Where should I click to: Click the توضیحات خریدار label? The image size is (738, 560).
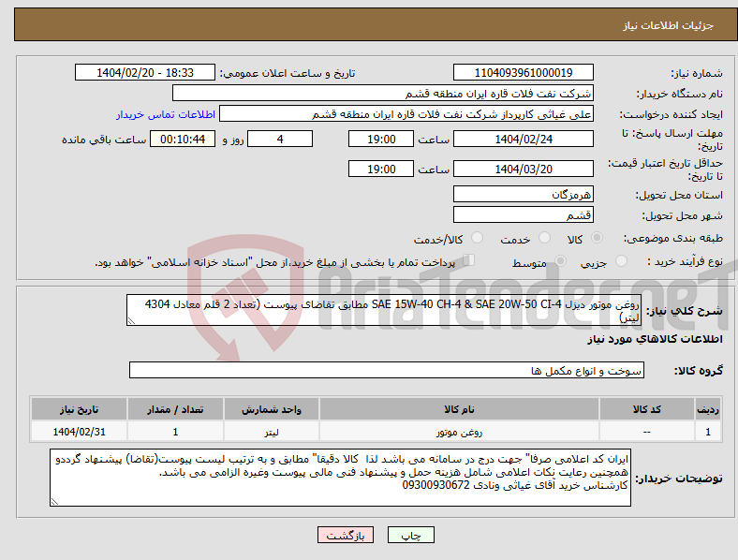pos(679,479)
